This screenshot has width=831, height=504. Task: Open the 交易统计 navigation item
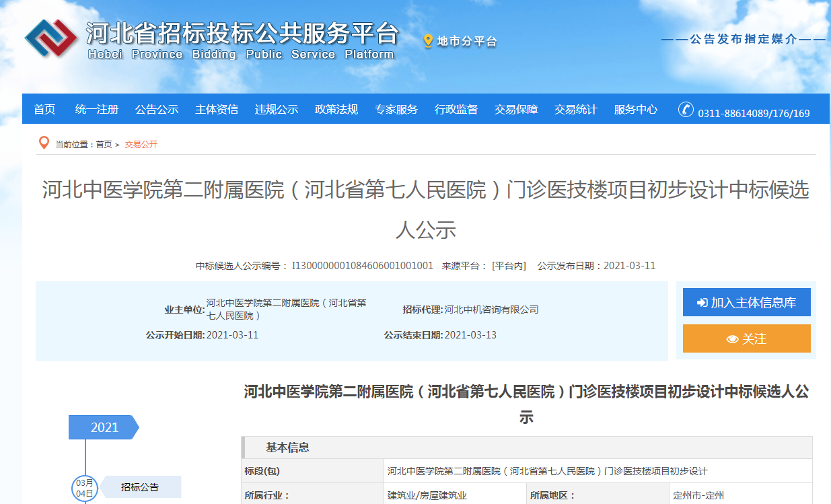click(575, 110)
